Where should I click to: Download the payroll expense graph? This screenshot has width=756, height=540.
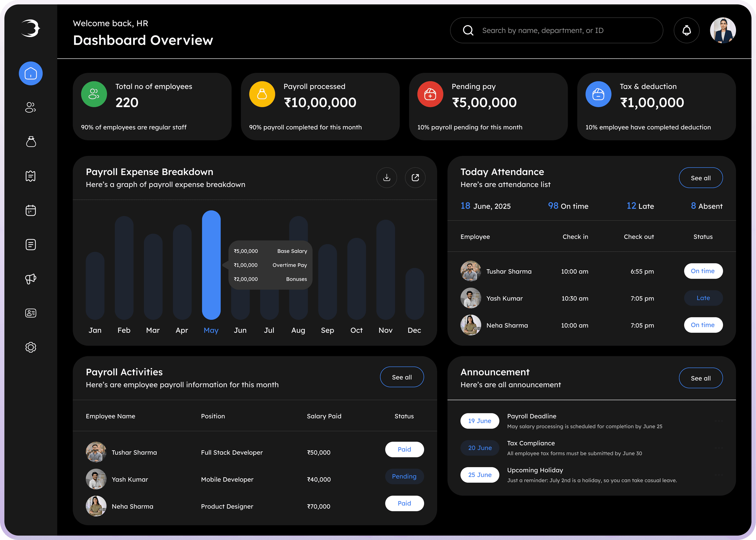pos(386,178)
